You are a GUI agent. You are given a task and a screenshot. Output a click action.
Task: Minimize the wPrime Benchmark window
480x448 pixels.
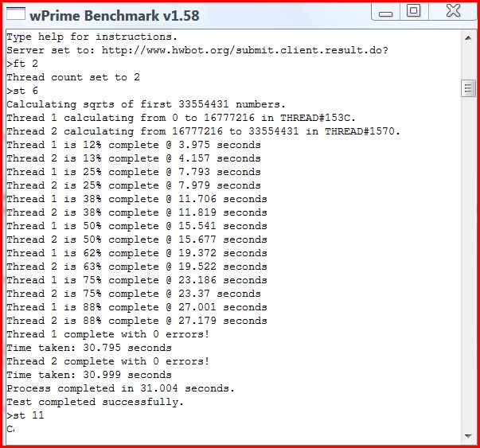(x=386, y=12)
